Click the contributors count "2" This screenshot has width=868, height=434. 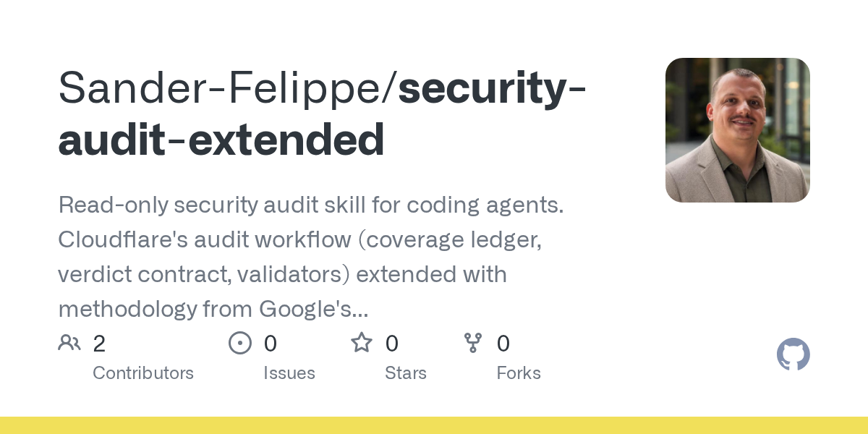[99, 344]
